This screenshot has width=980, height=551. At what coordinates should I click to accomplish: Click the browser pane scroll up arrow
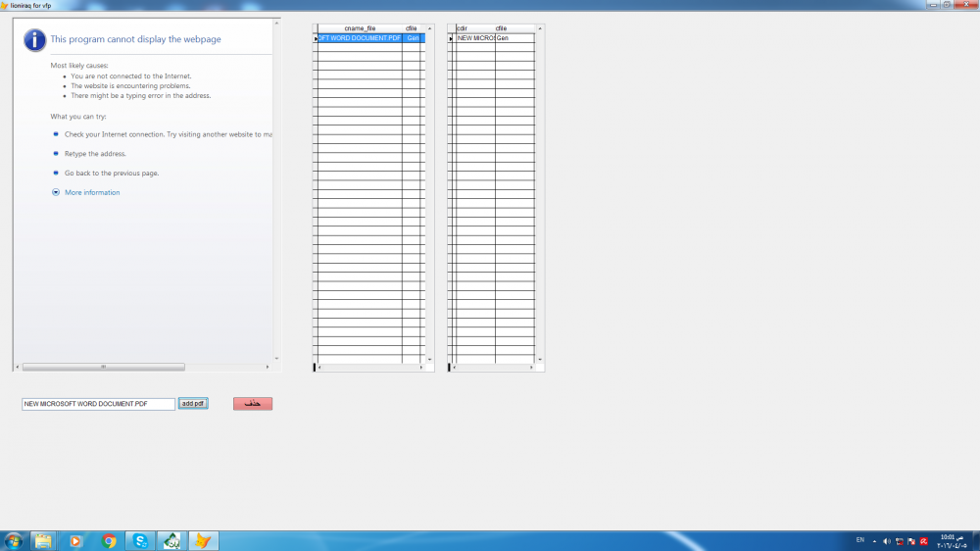(276, 24)
